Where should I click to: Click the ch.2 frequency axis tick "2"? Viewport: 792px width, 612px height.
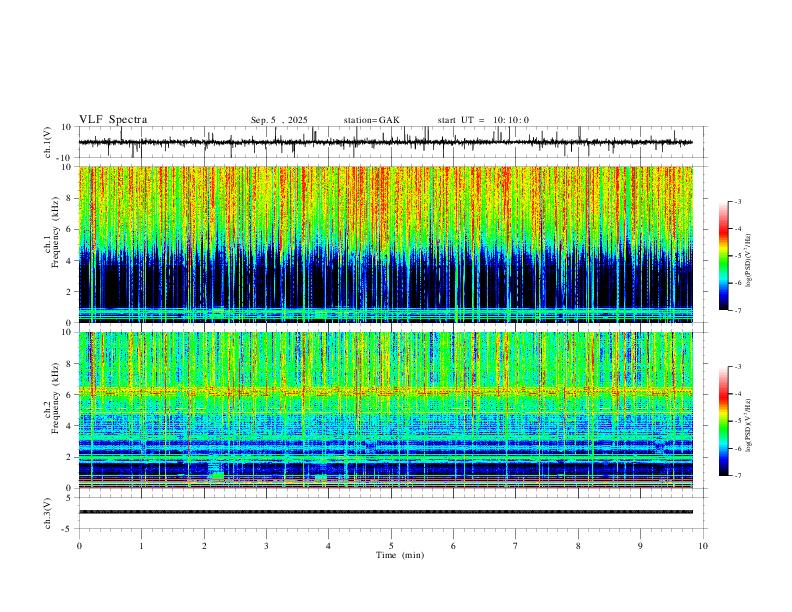[69, 457]
